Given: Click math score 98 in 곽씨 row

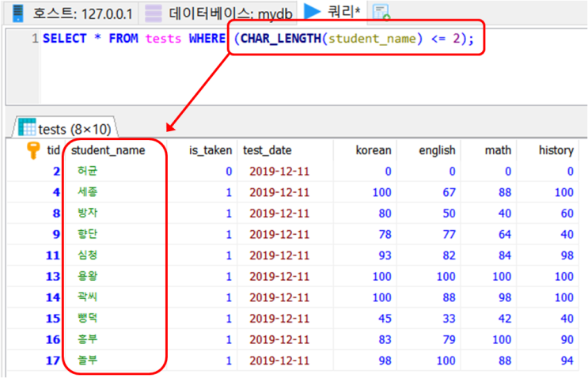Looking at the screenshot, I should (x=505, y=297).
